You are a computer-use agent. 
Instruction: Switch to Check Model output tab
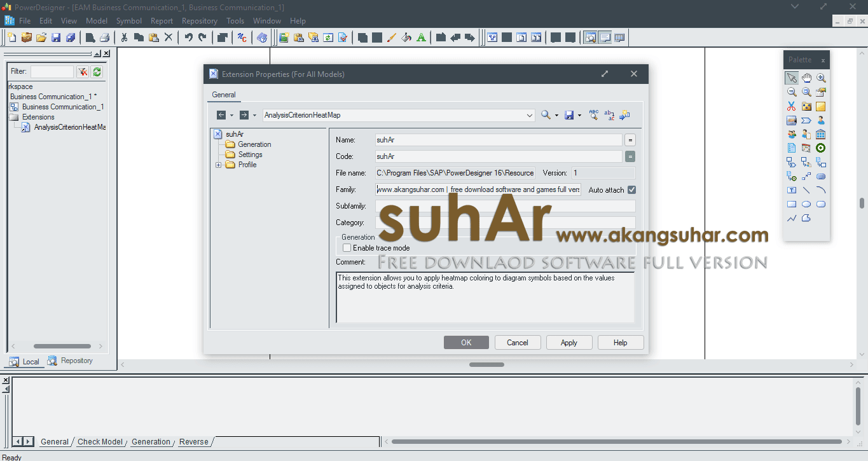100,442
